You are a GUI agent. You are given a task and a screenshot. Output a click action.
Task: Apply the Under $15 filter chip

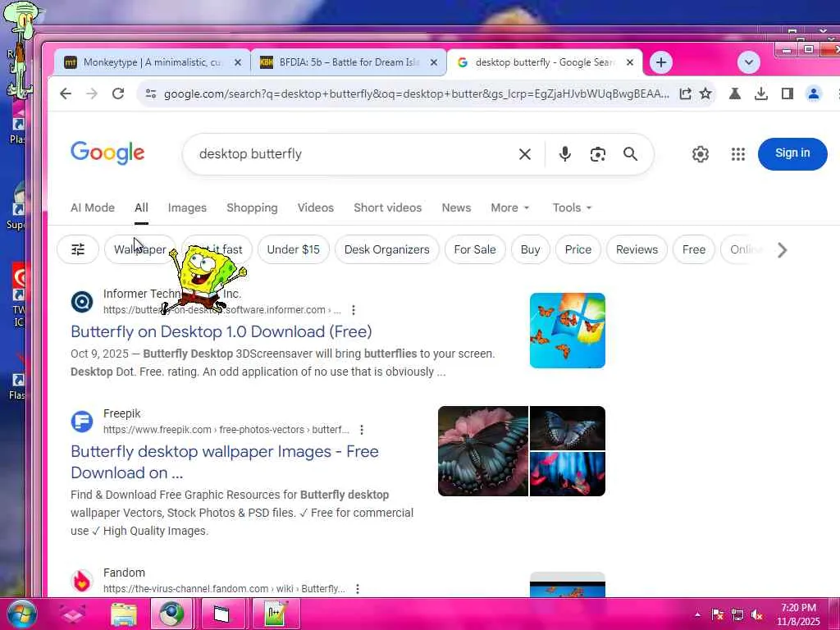(293, 249)
